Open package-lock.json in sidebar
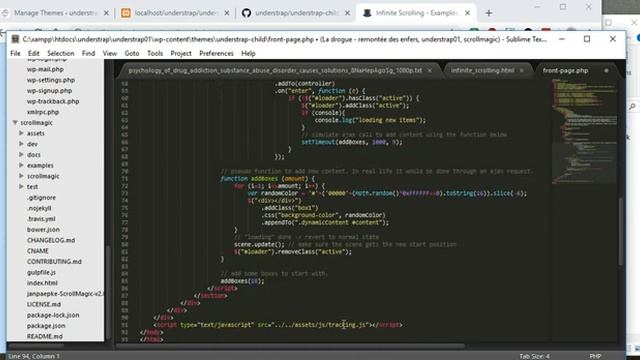This screenshot has width=640, height=360. [x=53, y=315]
